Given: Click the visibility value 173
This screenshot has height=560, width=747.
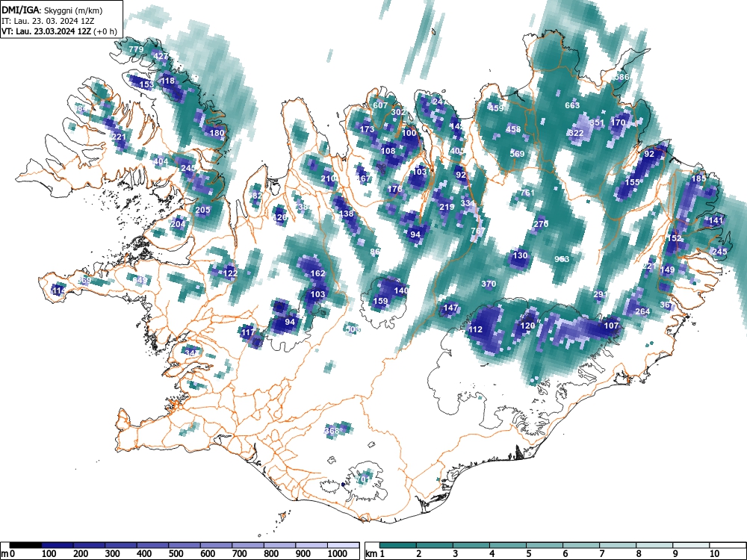Looking at the screenshot, I should [367, 129].
